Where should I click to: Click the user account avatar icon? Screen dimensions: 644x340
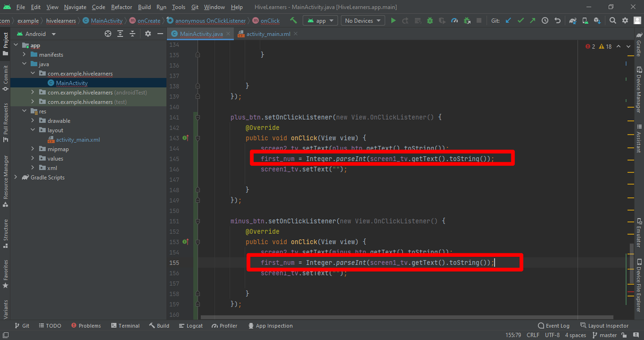click(x=637, y=21)
